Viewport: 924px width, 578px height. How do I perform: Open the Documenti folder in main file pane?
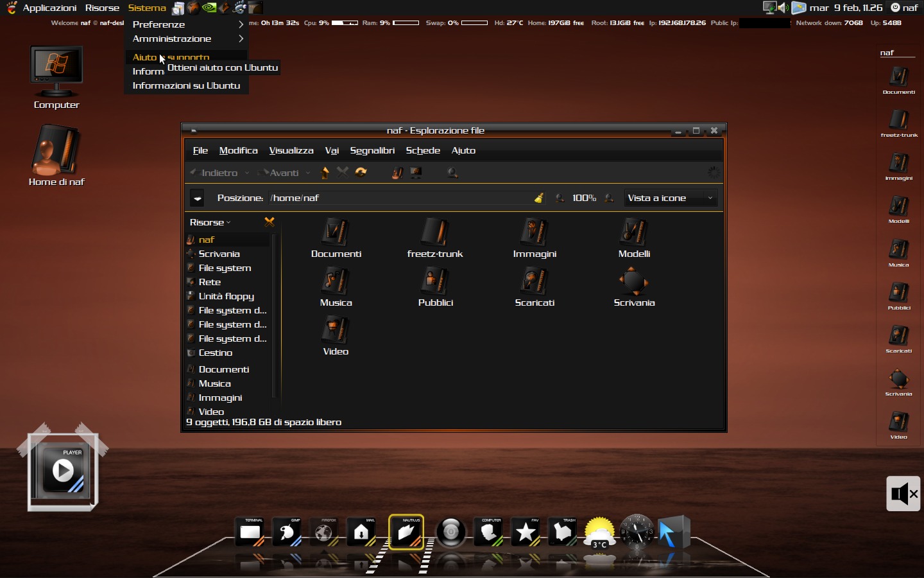(x=336, y=238)
